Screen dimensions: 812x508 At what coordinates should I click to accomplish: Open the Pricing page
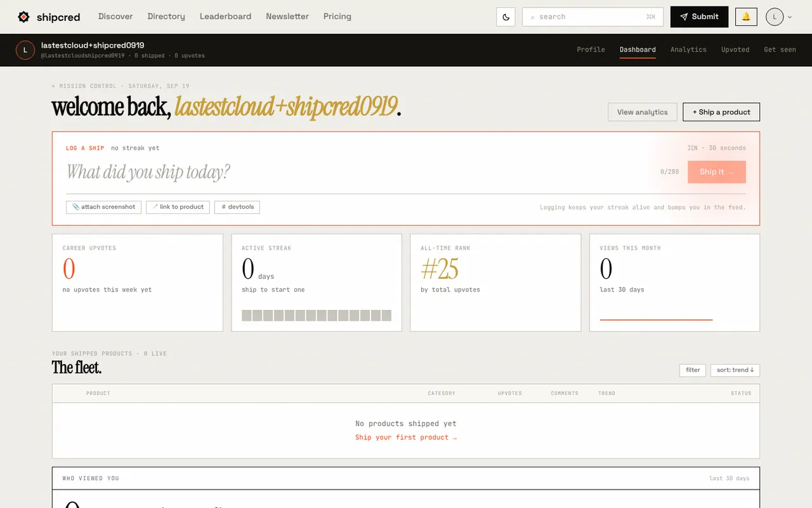[337, 17]
